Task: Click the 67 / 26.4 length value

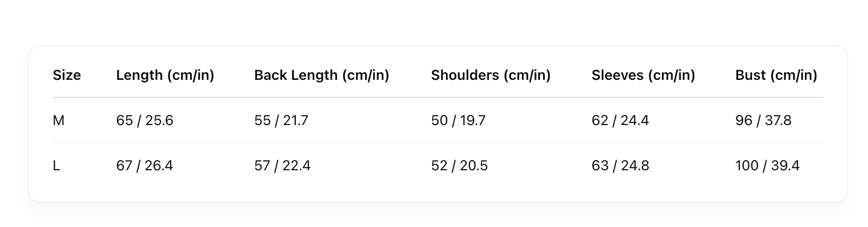Action: point(144,166)
